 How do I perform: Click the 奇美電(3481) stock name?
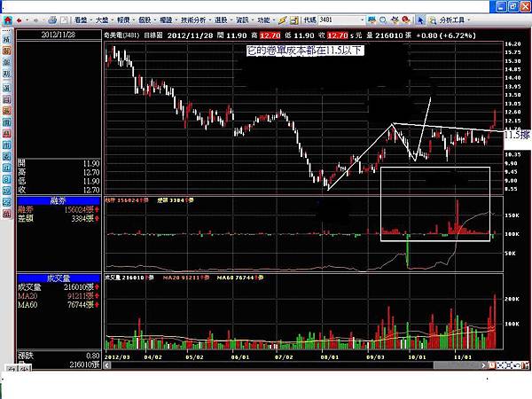pos(122,35)
